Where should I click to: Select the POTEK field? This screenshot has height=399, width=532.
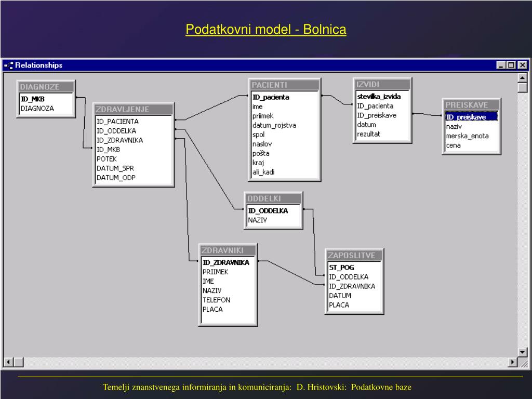[107, 159]
